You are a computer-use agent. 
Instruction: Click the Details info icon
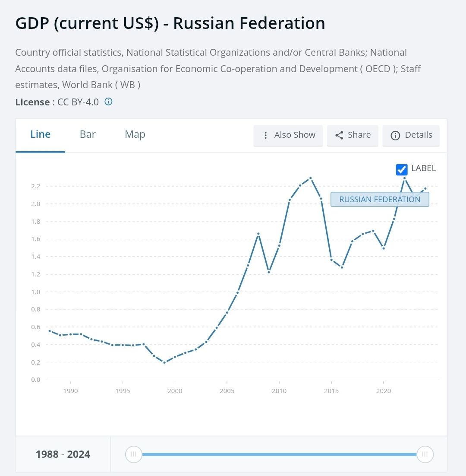tap(395, 135)
